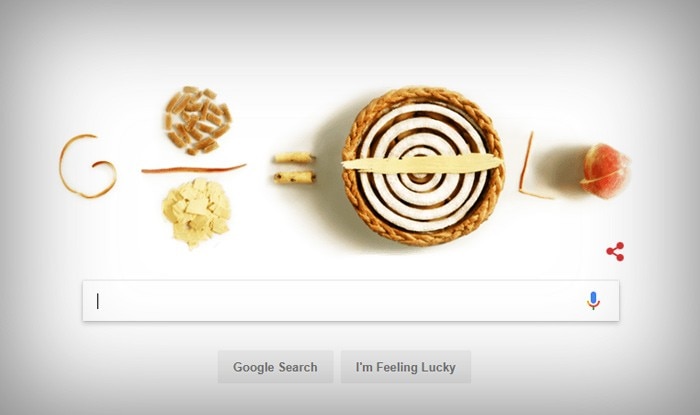Viewport: 700px width, 415px height.
Task: Start voice search with the microphone icon
Action: coord(593,301)
